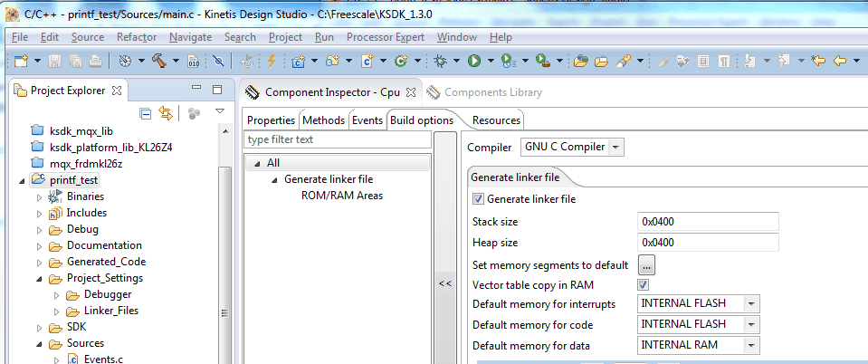868x364 pixels.
Task: Open the Refactor menu
Action: click(136, 37)
